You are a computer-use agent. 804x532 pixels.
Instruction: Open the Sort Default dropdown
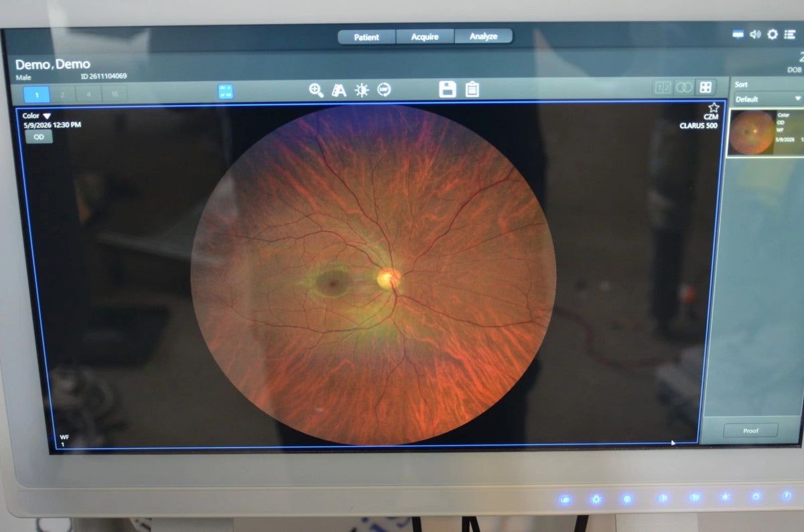click(x=768, y=99)
